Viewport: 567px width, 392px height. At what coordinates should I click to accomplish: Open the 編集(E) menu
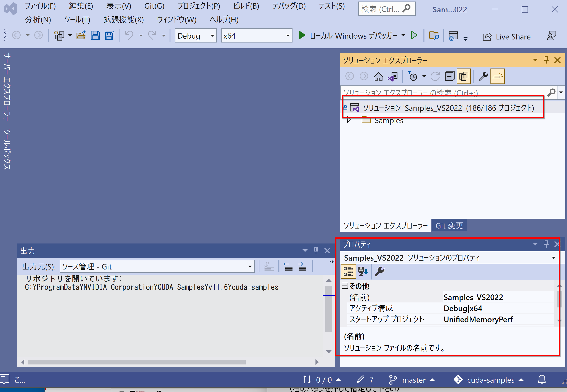coord(81,6)
